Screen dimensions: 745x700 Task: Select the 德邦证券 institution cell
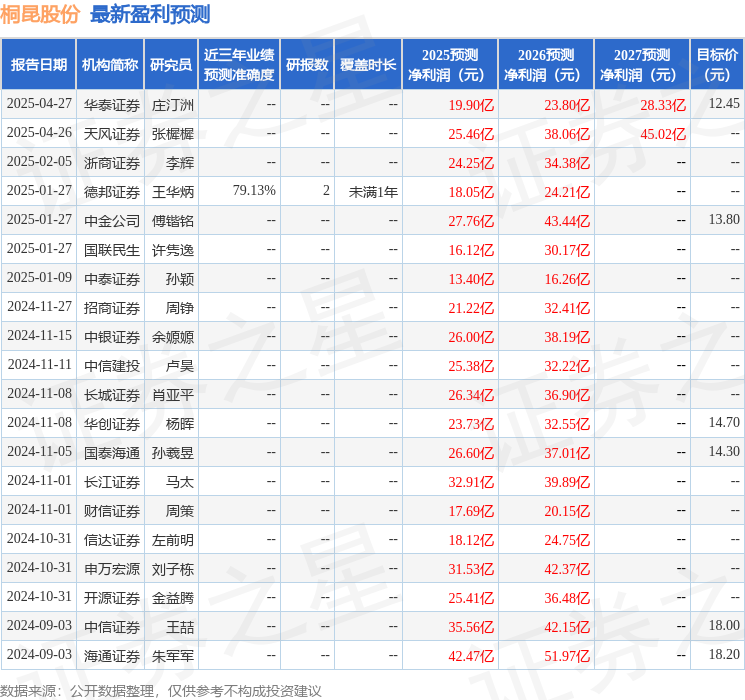112,192
